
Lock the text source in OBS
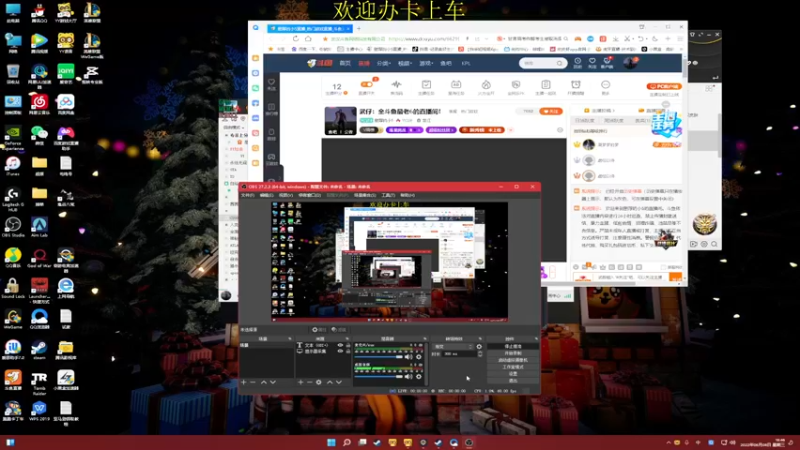pos(348,345)
